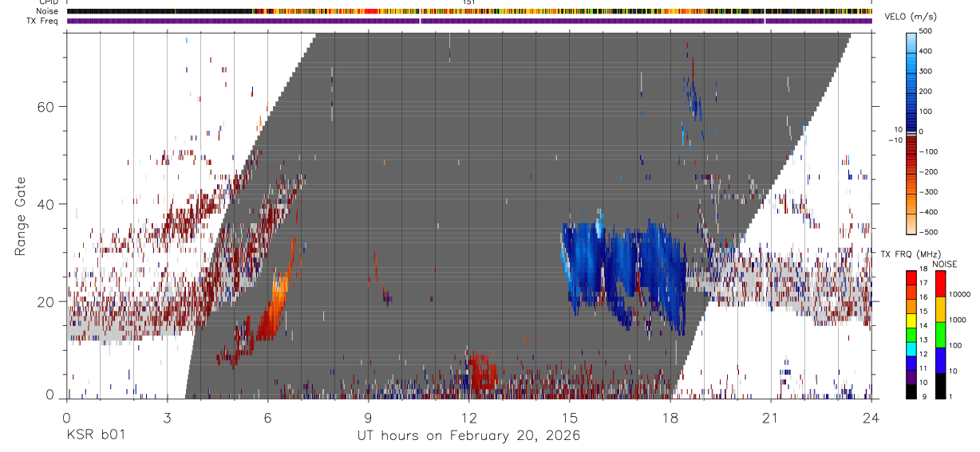Click the -500 velocity scale label
Image resolution: width=980 pixels, height=452 pixels.
[x=927, y=232]
